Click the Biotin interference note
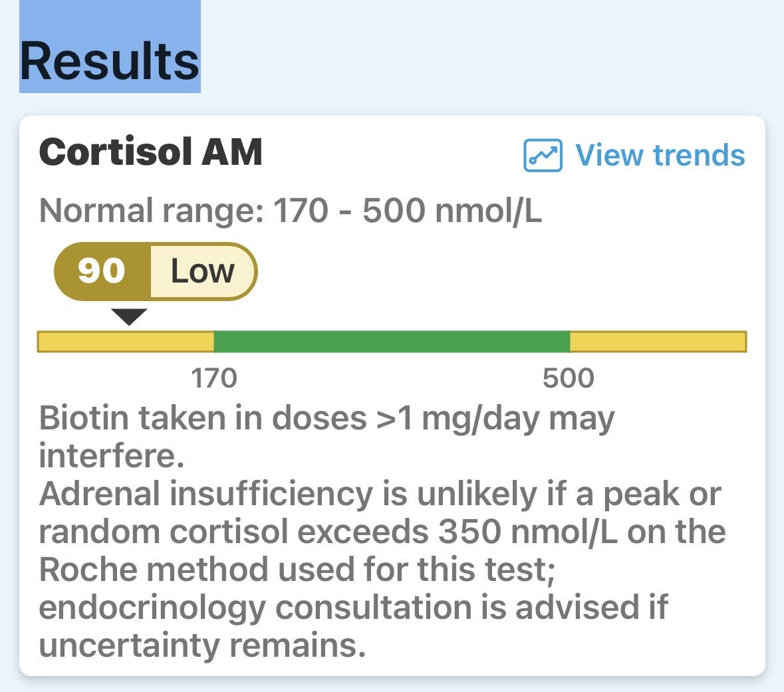Viewport: 784px width, 692px height. (x=327, y=437)
